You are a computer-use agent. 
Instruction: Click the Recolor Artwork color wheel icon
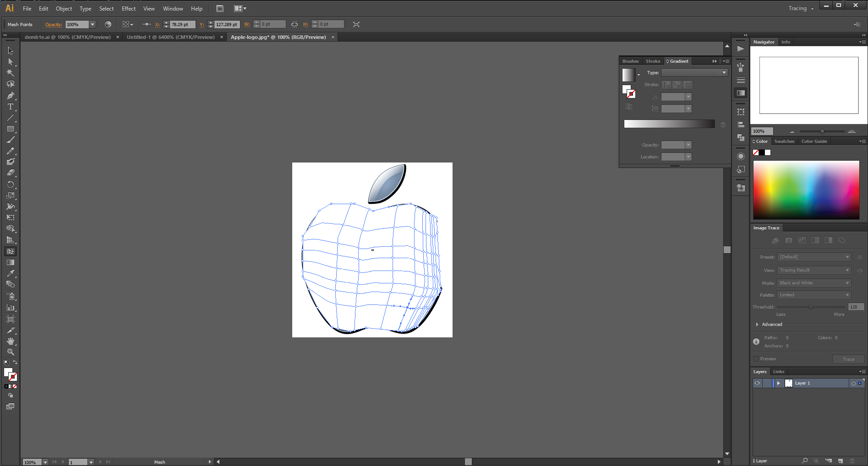click(x=108, y=24)
